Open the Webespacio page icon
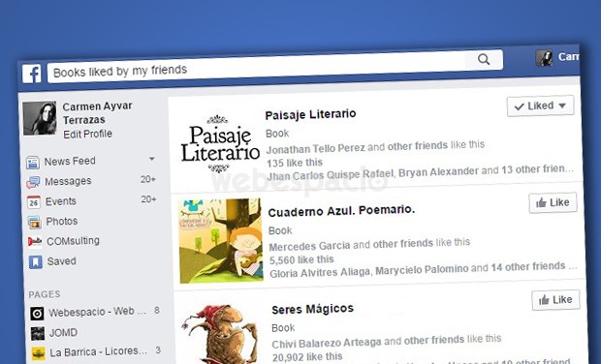Image resolution: width=601 pixels, height=364 pixels. [37, 314]
